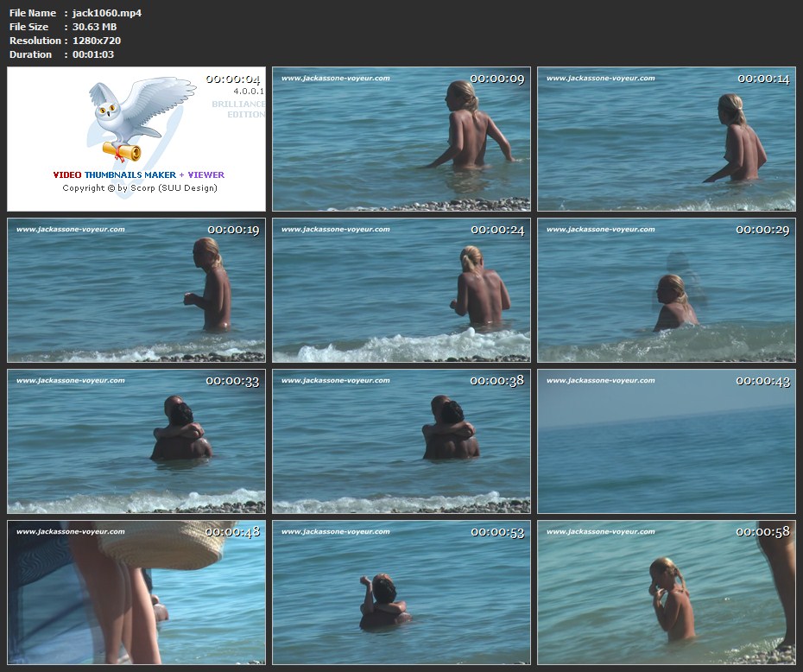
Task: Click the Resolution value 1280x720
Action: 97,41
